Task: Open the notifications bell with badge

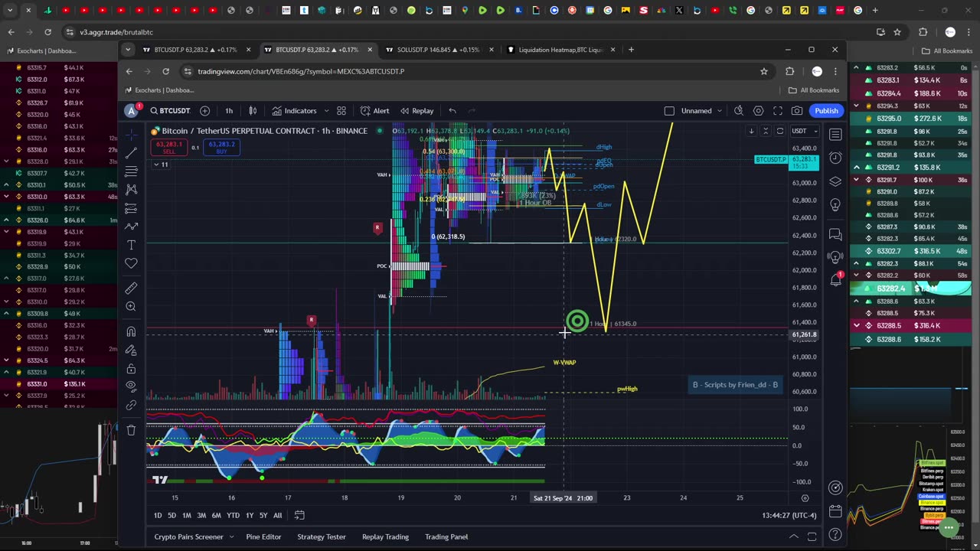Action: tap(835, 279)
